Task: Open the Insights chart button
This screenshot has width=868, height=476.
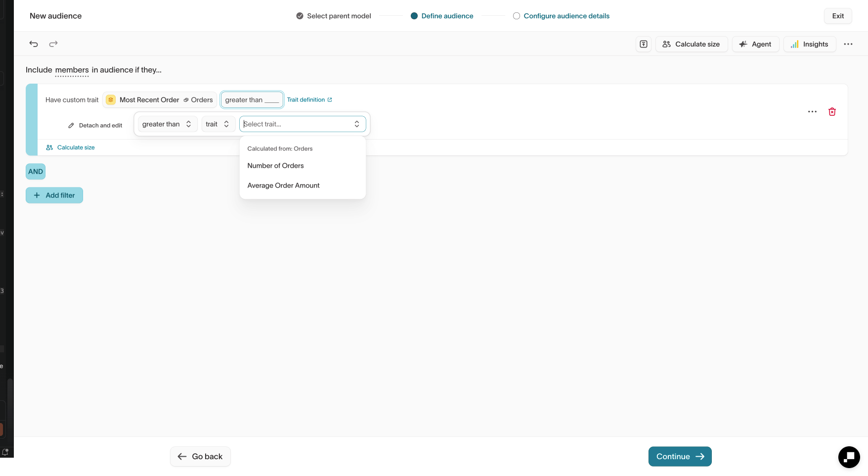Action: pyautogui.click(x=810, y=44)
